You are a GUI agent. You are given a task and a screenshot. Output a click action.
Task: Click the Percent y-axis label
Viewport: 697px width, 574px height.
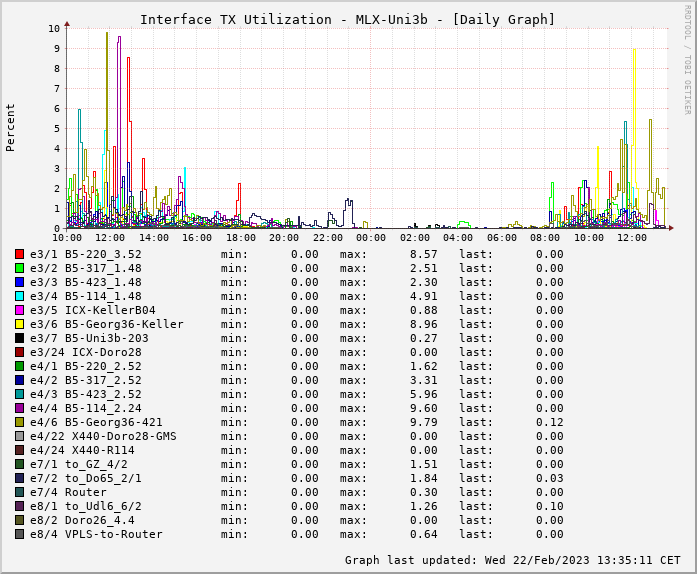(11, 127)
